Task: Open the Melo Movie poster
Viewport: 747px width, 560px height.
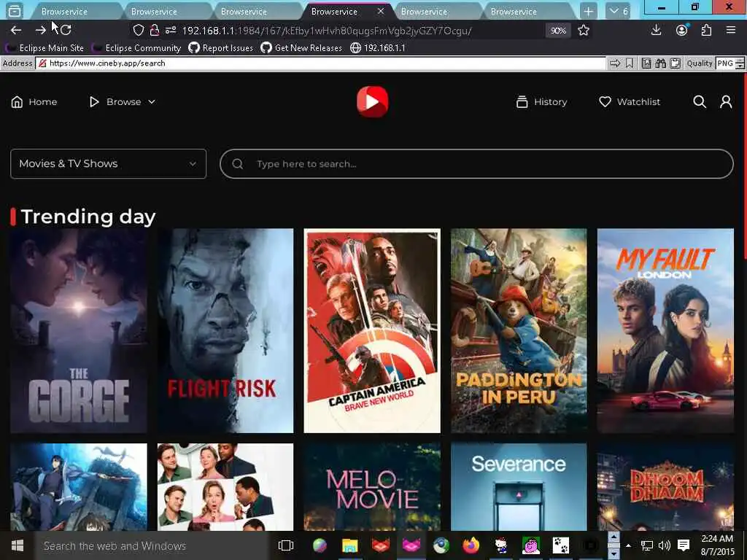Action: [x=372, y=486]
